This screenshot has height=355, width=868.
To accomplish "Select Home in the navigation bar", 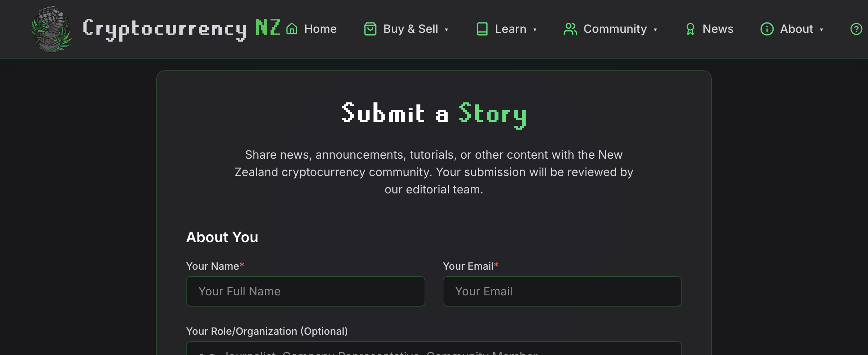I will point(320,29).
